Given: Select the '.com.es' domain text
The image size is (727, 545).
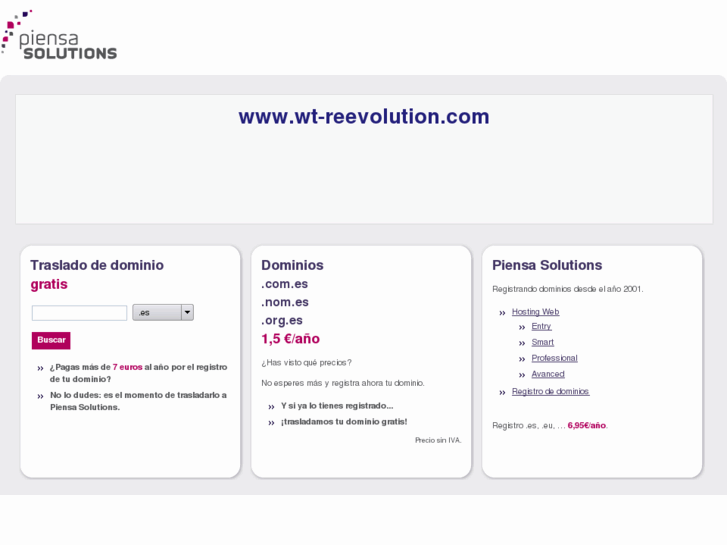Looking at the screenshot, I should (x=285, y=283).
